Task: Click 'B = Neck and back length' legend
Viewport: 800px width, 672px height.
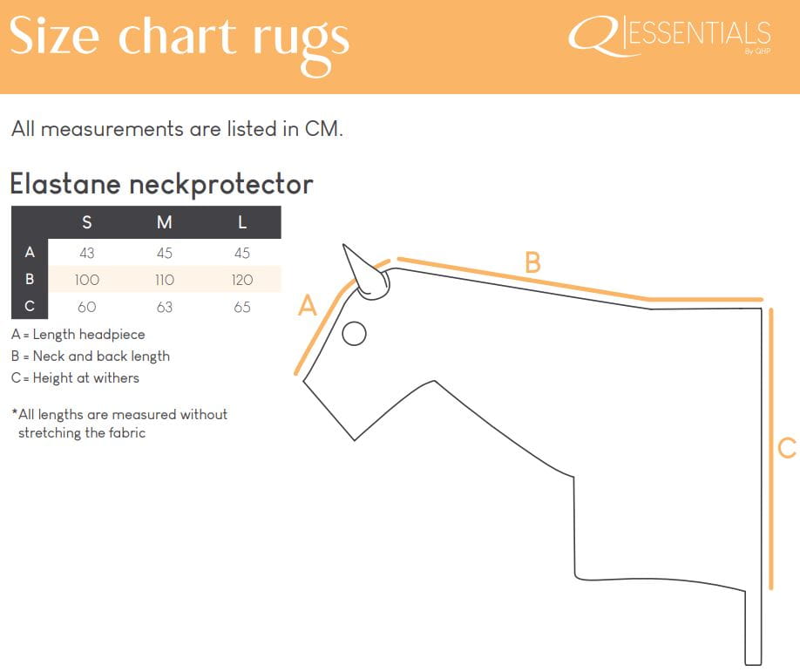Action: [91, 356]
